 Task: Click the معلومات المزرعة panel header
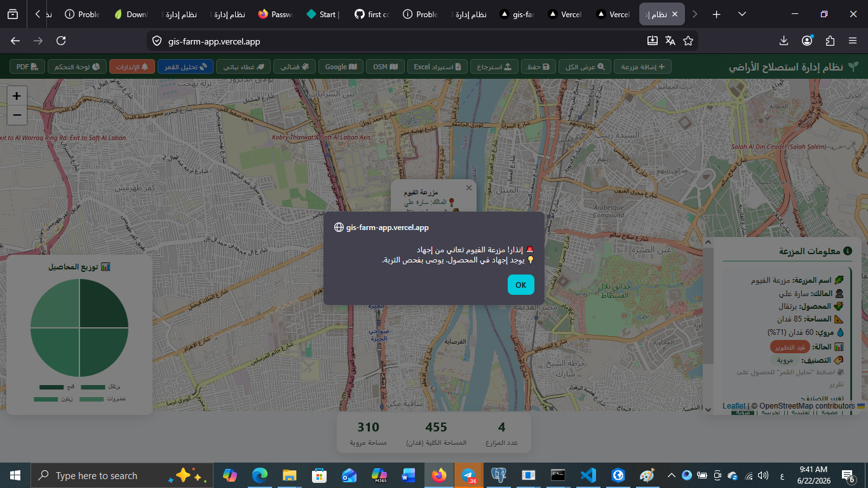tap(787, 252)
